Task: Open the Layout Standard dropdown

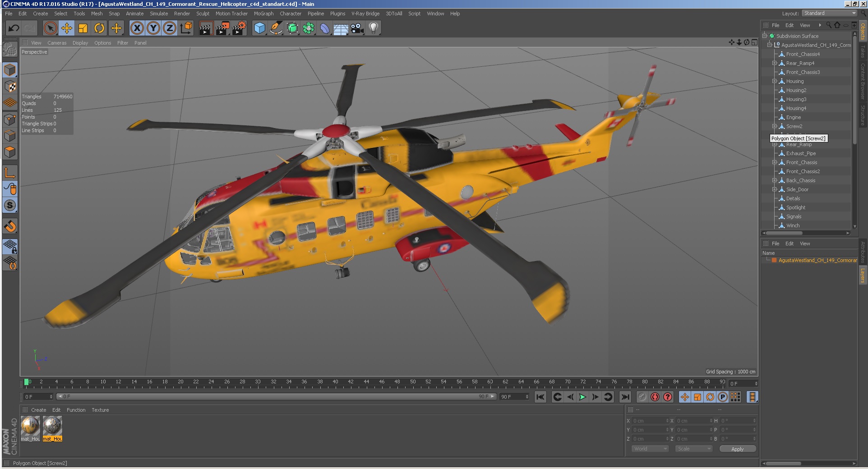Action: click(829, 14)
